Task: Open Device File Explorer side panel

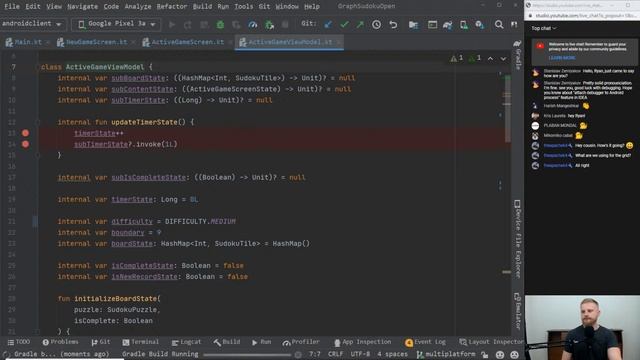Action: click(518, 239)
